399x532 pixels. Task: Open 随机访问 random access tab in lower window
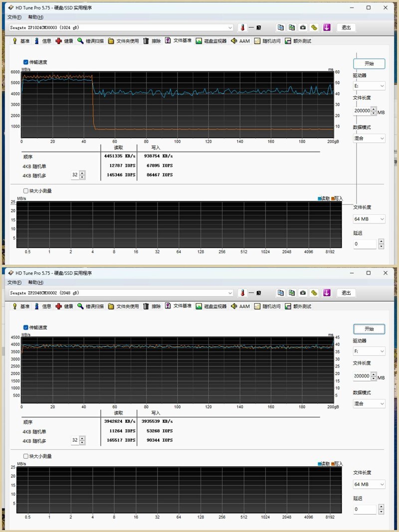tap(267, 306)
